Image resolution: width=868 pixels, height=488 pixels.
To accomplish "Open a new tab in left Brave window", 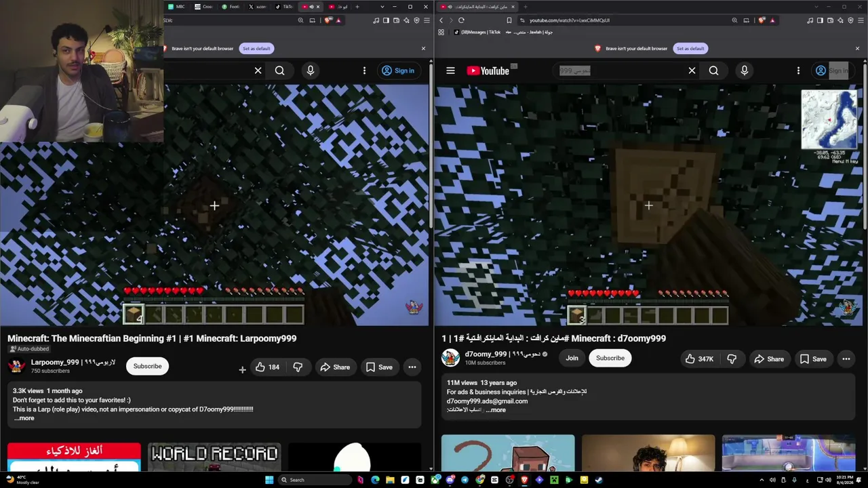I will click(x=357, y=7).
